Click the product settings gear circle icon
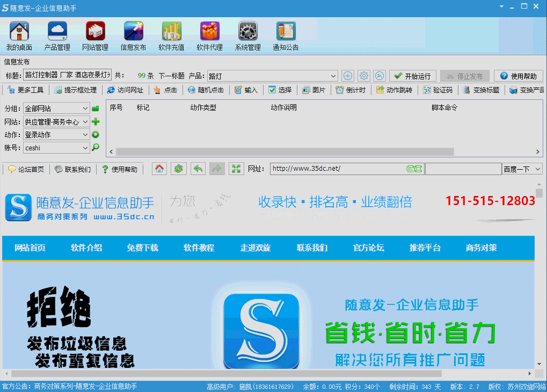Viewport: 547px width, 392px height. coord(364,76)
